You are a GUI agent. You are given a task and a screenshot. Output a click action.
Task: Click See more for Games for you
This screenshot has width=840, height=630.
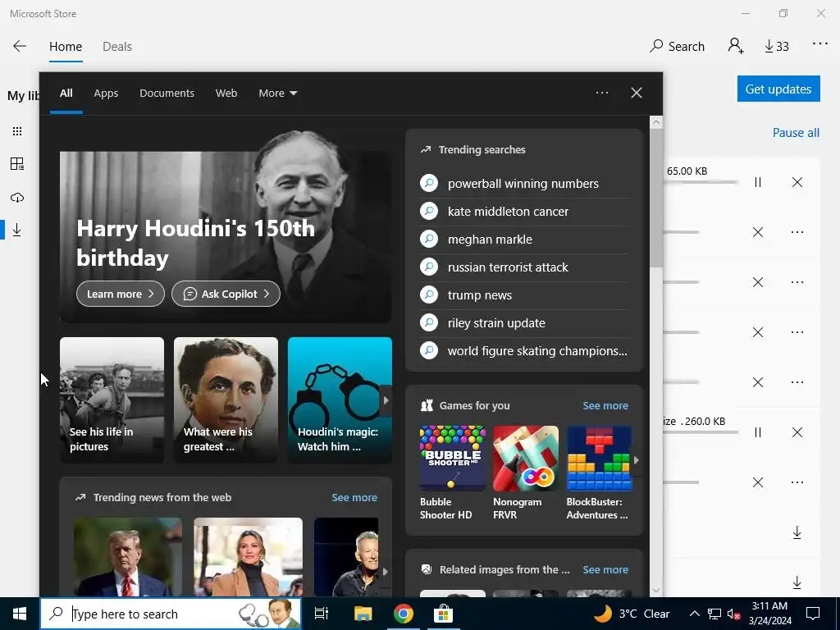(x=605, y=405)
